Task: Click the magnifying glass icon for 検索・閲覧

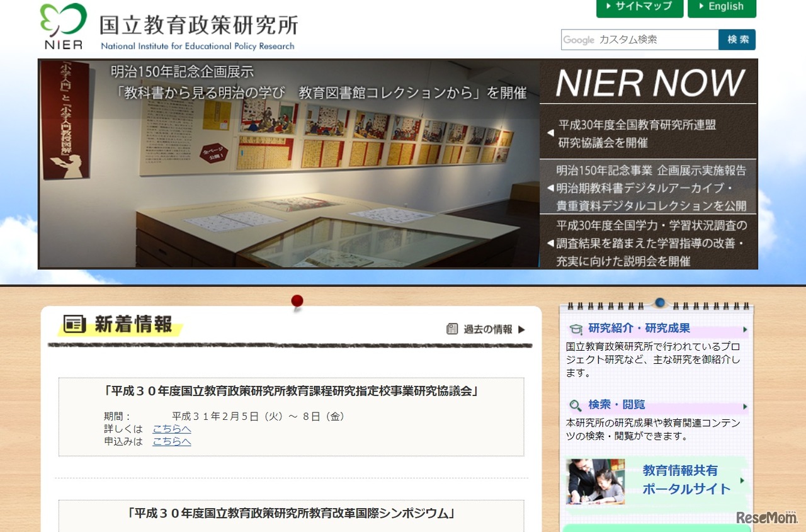Action: point(576,405)
